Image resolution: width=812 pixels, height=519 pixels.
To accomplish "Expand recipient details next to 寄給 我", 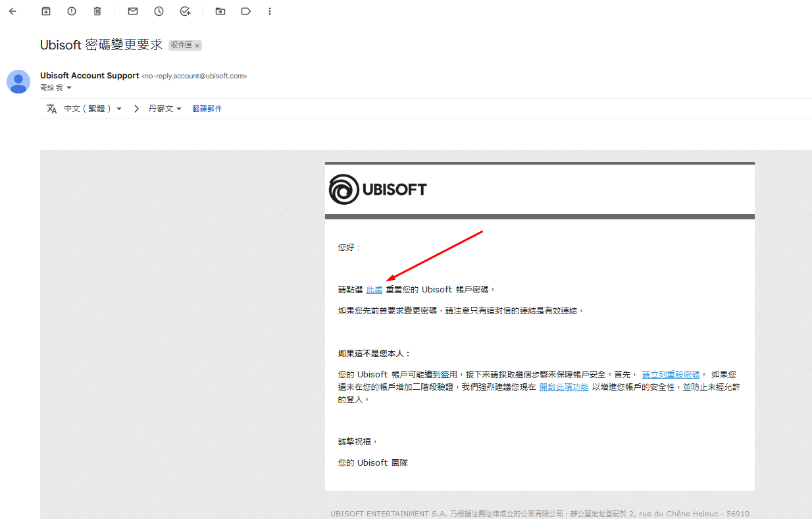I will [x=69, y=88].
